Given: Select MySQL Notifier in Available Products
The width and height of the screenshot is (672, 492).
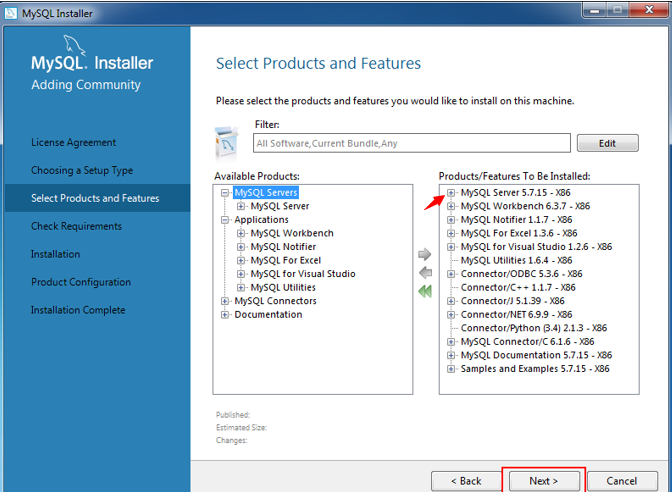Looking at the screenshot, I should pyautogui.click(x=283, y=247).
